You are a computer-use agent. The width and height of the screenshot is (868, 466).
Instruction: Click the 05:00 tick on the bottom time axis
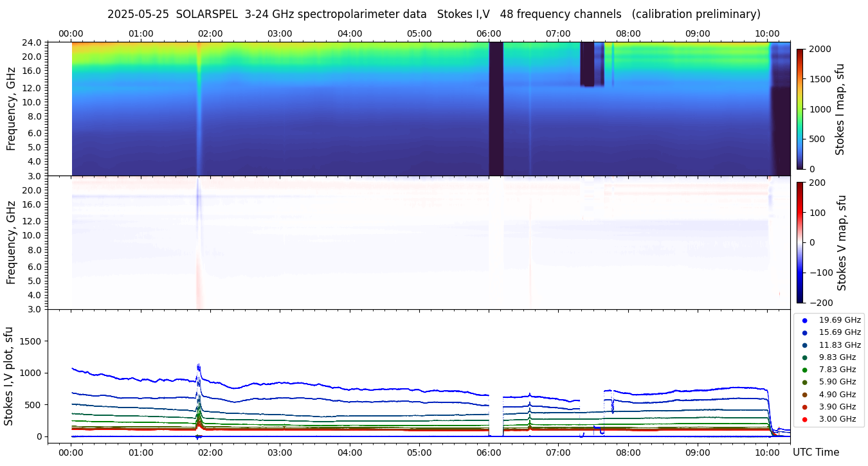point(419,453)
